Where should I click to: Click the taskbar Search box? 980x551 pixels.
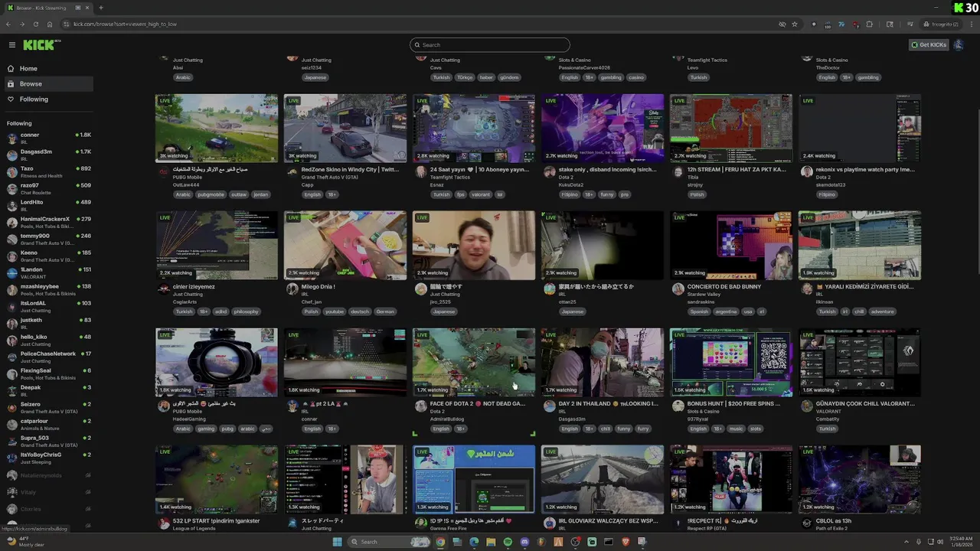pyautogui.click(x=389, y=542)
